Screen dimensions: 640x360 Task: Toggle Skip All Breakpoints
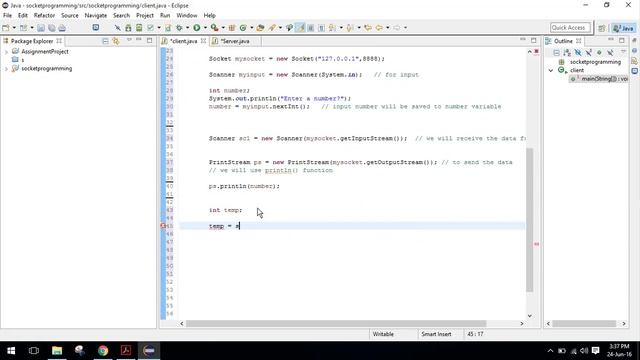pos(118,28)
